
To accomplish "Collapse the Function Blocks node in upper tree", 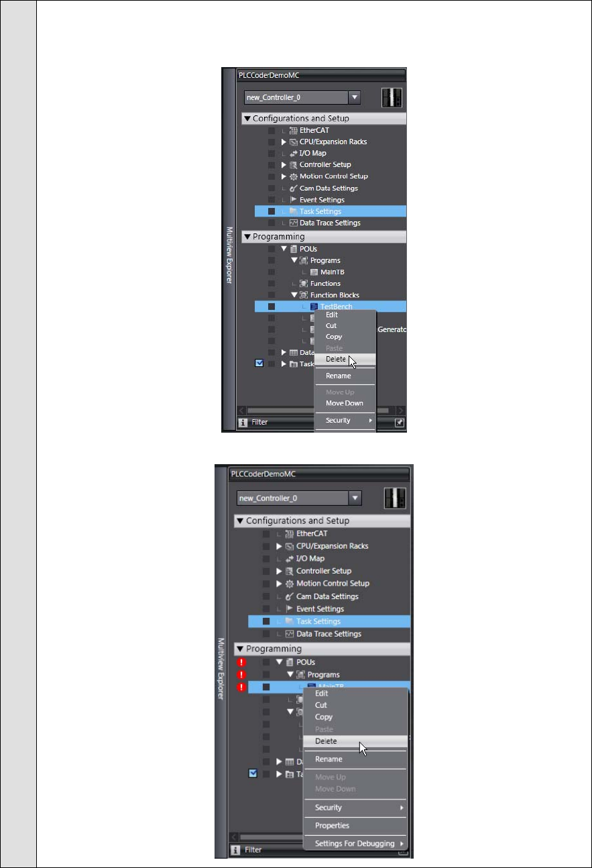I will [294, 295].
